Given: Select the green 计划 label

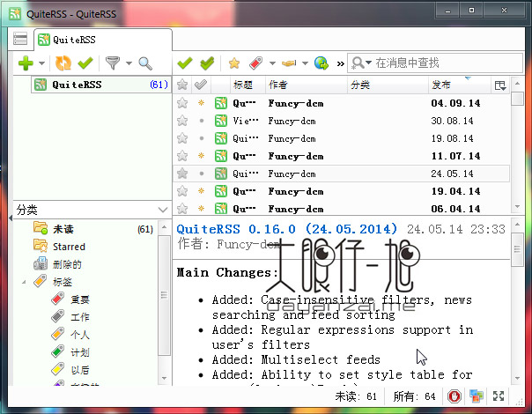Looking at the screenshot, I should (x=80, y=352).
